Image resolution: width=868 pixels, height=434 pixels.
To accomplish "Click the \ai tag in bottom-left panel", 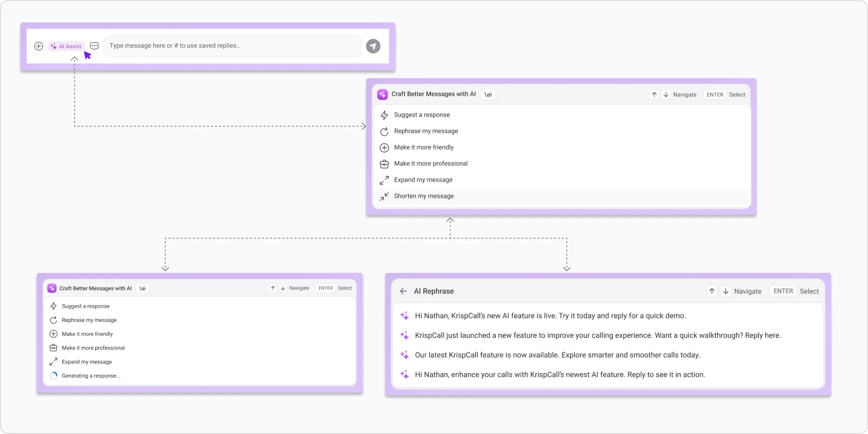I will [142, 288].
